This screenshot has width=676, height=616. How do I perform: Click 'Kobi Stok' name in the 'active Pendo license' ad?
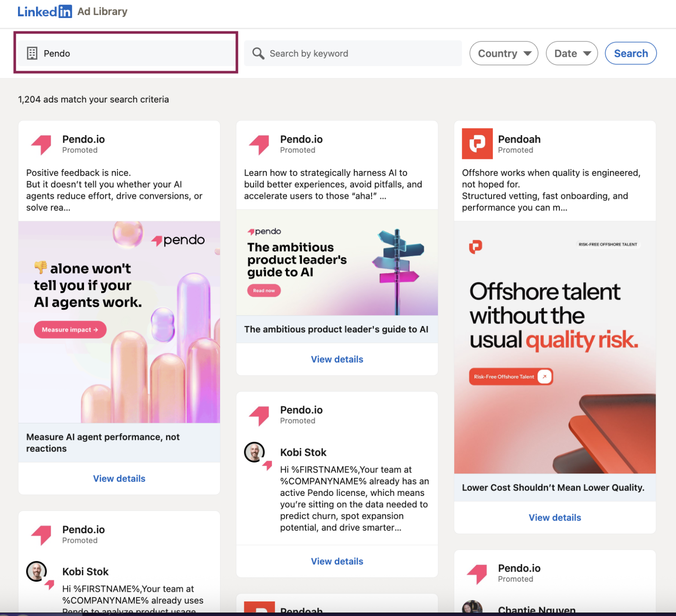point(303,452)
